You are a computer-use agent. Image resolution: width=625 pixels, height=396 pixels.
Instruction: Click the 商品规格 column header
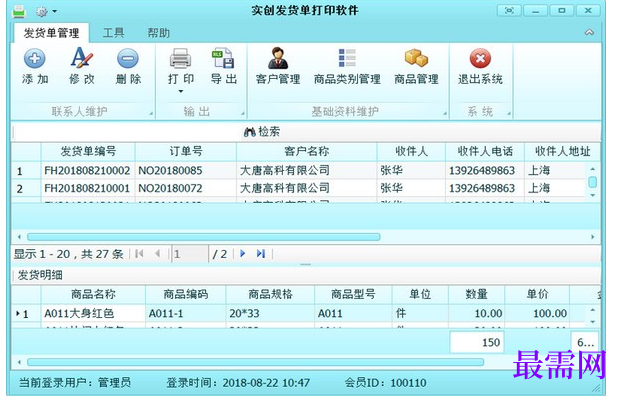(270, 294)
